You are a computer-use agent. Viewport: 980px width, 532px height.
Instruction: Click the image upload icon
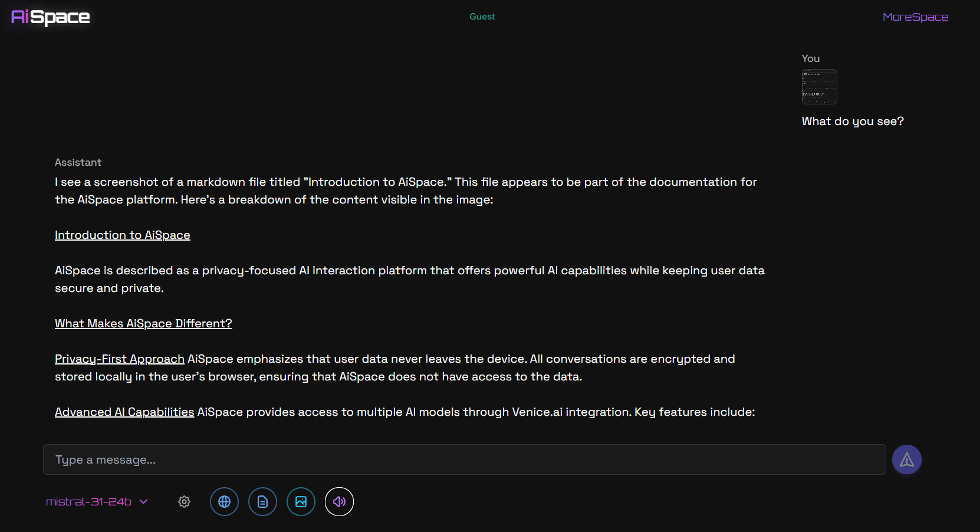pos(301,502)
